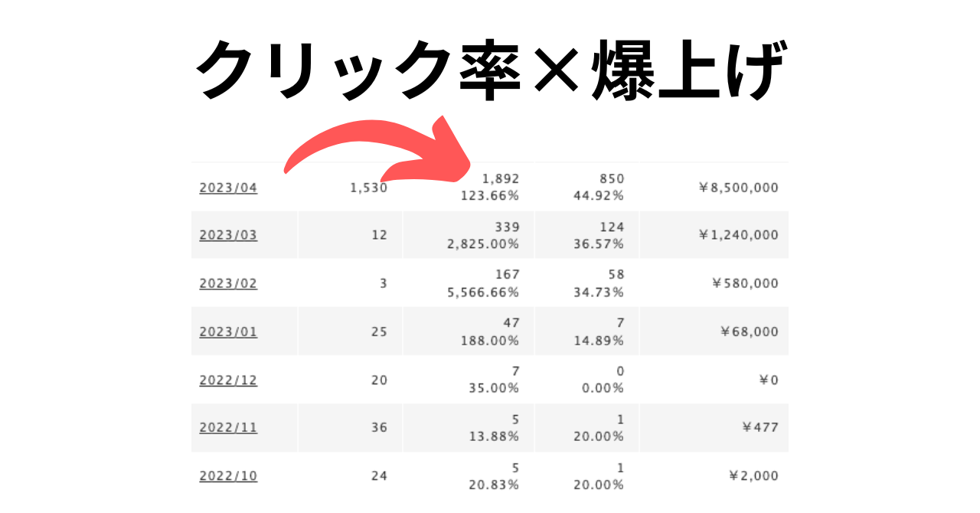The height and width of the screenshot is (513, 980).
Task: Open the 2023/02 month link
Action: pos(228,283)
